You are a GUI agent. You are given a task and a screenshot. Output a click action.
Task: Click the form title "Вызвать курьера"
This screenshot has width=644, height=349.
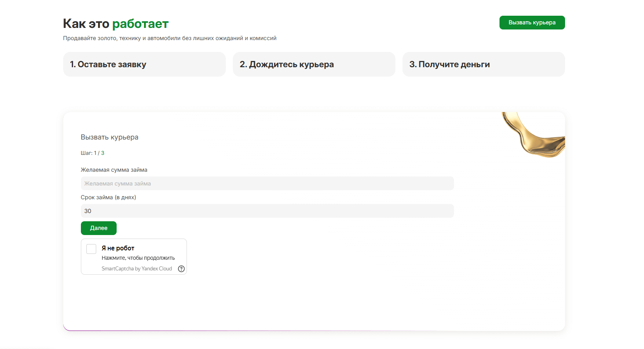coord(110,137)
